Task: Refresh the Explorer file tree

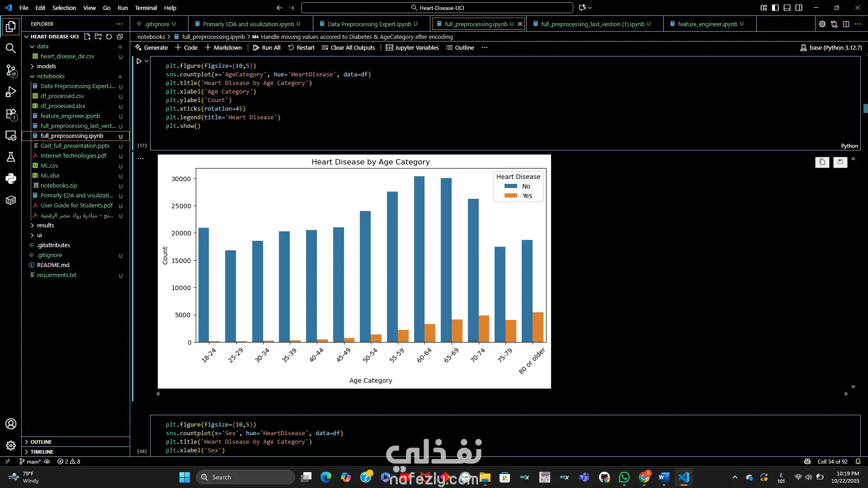Action: (109, 37)
